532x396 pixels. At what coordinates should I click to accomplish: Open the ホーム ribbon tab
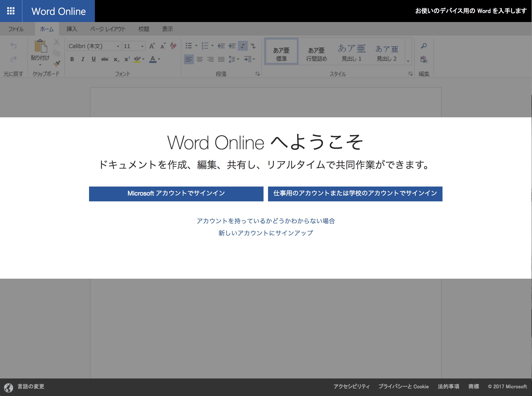click(x=47, y=29)
